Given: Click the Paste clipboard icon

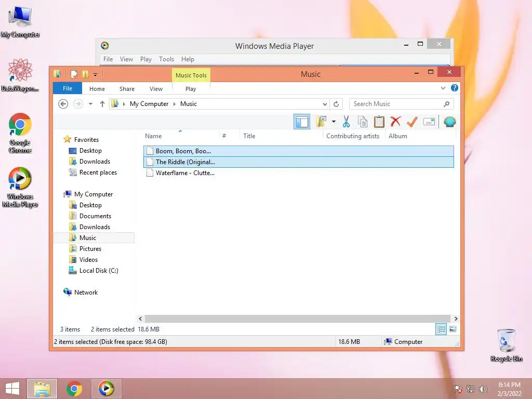Looking at the screenshot, I should coord(379,122).
